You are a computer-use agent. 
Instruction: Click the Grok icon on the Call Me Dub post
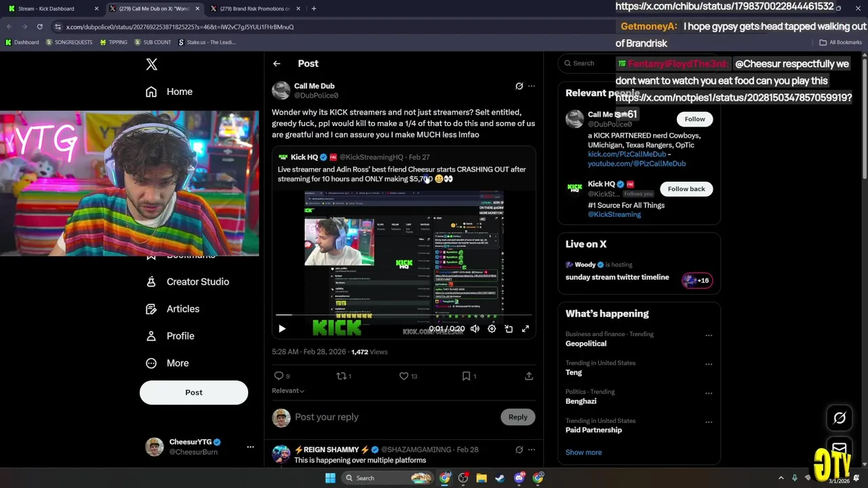(519, 86)
